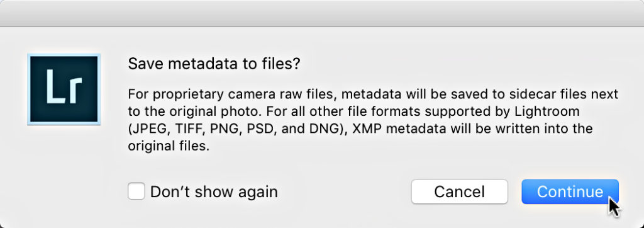
Task: Click the Save metadata to files heading
Action: 214,64
